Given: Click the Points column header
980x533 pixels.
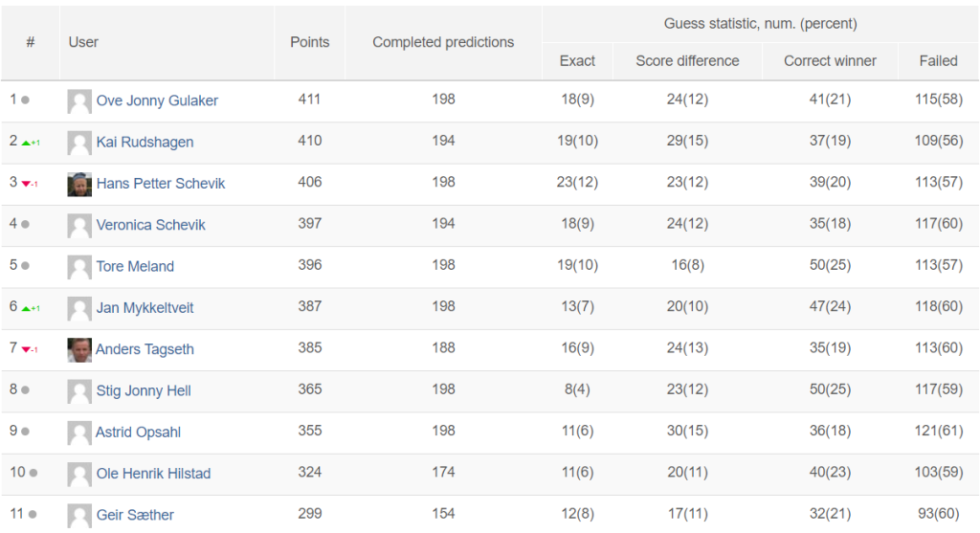Looking at the screenshot, I should (x=310, y=42).
